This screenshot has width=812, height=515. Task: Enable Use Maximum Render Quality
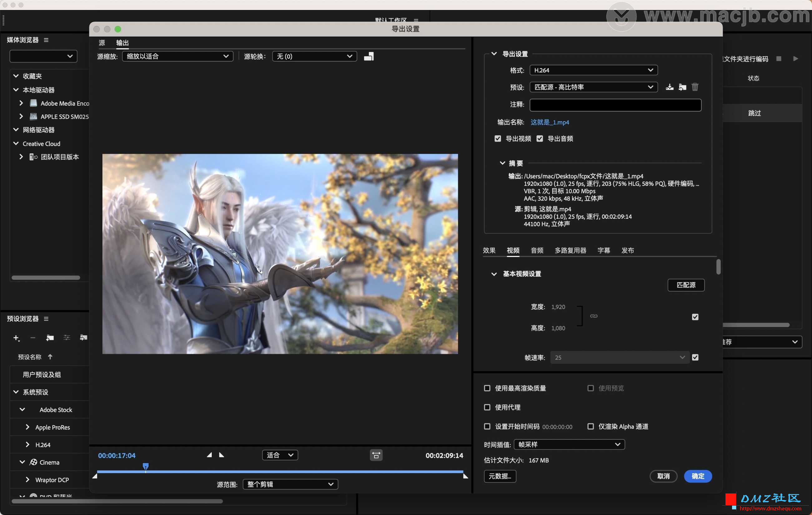487,388
